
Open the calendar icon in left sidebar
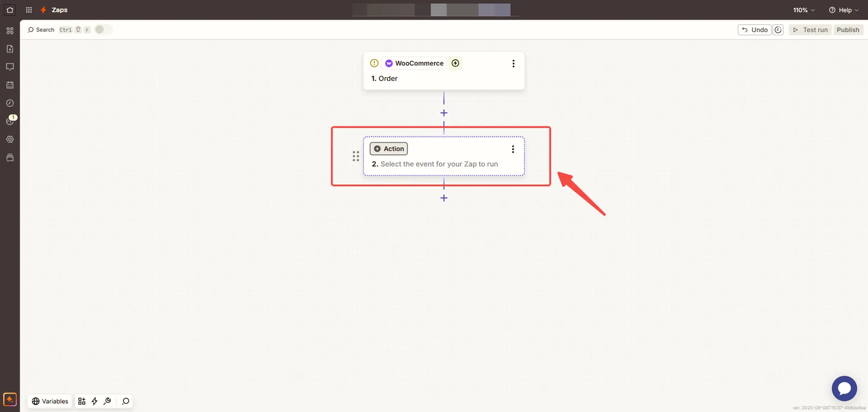(10, 85)
